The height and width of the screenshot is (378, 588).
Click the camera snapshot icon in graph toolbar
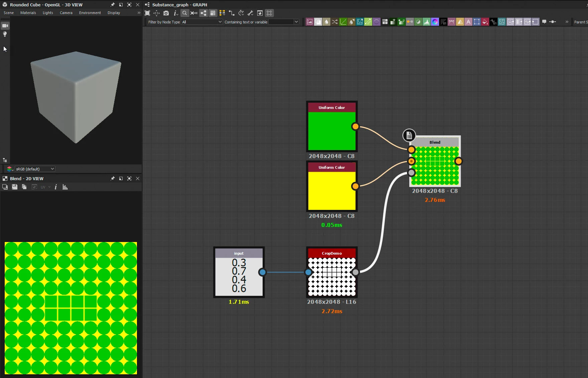tap(166, 13)
